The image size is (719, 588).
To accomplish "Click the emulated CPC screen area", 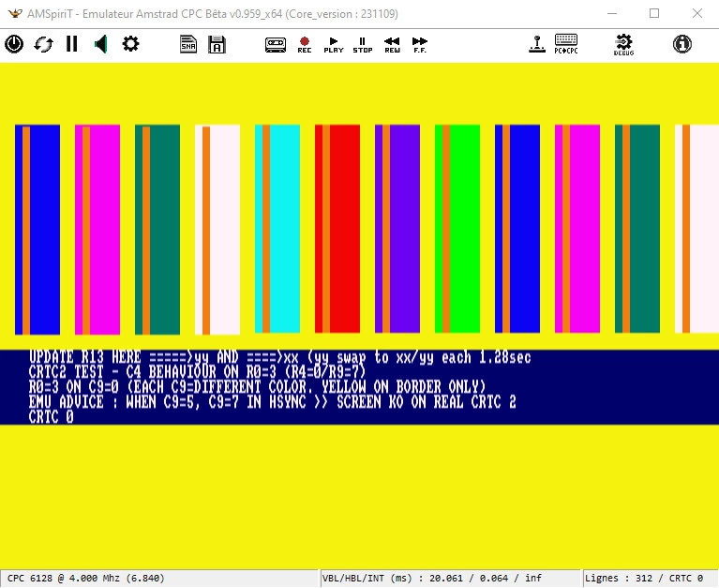I will pyautogui.click(x=360, y=316).
